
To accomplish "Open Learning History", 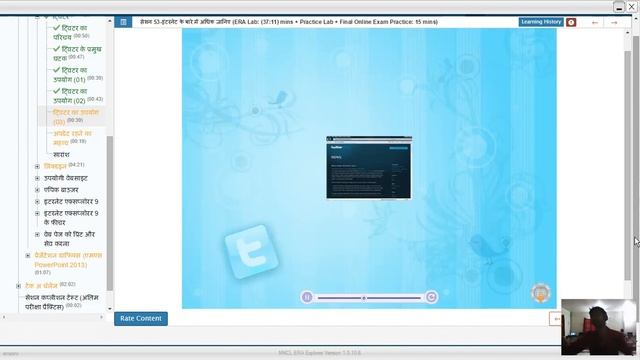I will point(541,22).
